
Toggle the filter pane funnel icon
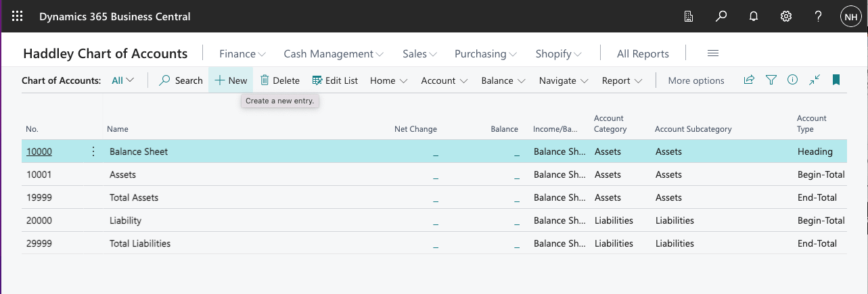771,80
